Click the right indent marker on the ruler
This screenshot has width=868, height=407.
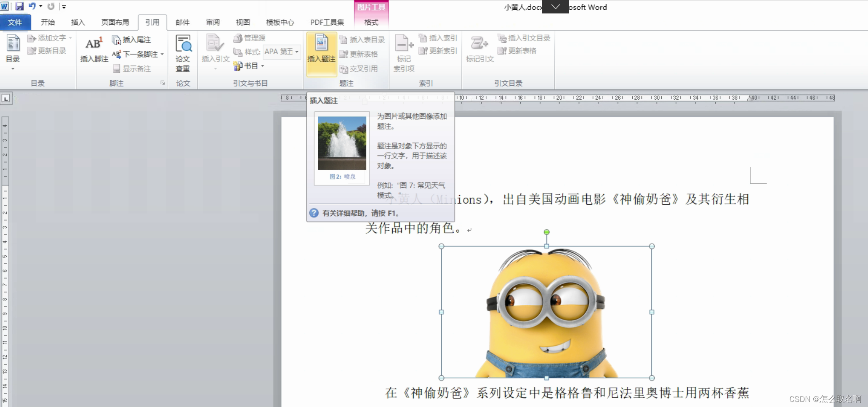pyautogui.click(x=750, y=98)
